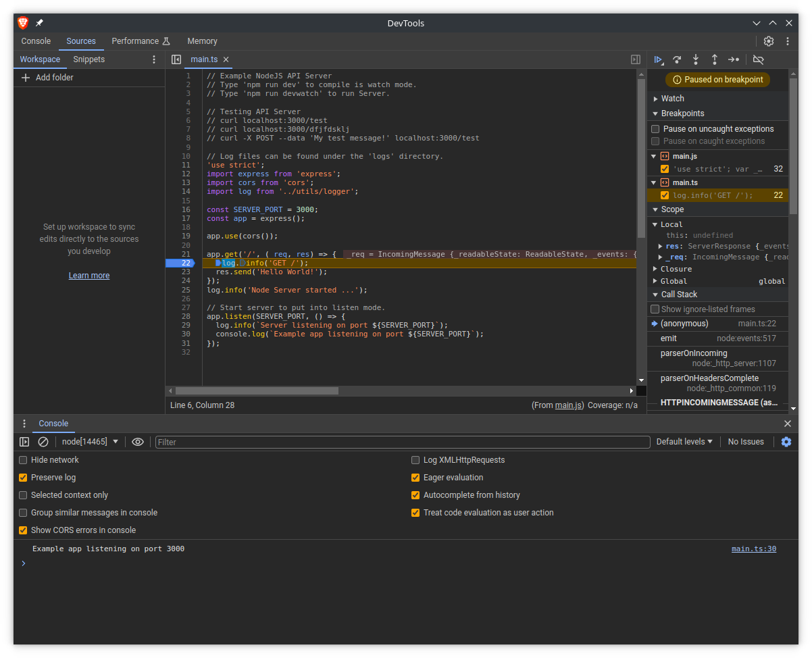Click Add folder button

coord(47,78)
